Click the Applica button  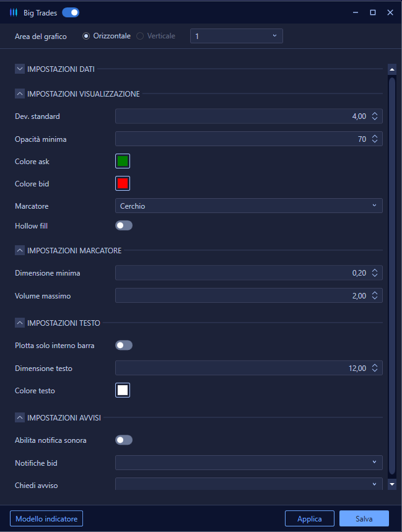click(x=309, y=518)
